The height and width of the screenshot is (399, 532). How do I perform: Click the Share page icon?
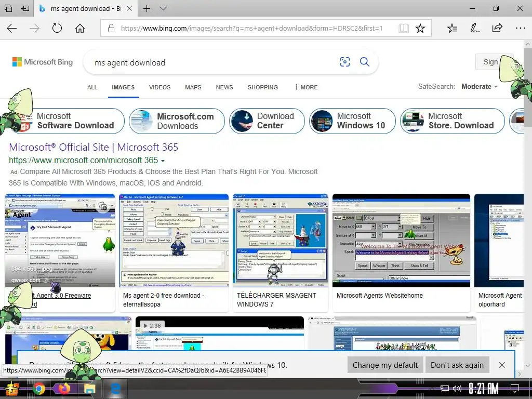(497, 28)
